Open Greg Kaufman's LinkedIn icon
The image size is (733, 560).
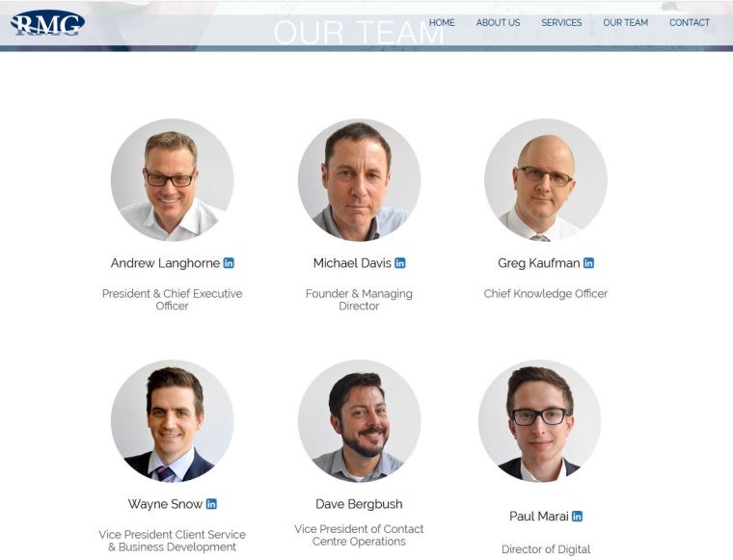click(x=588, y=263)
